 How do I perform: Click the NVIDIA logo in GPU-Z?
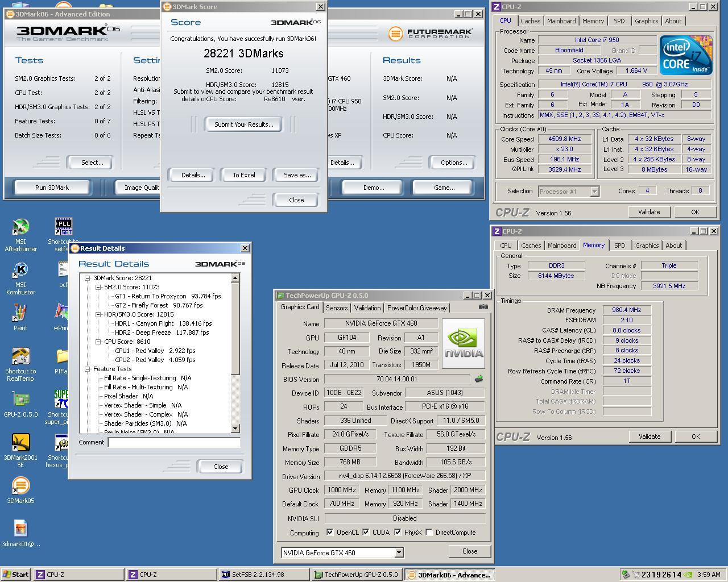[x=463, y=343]
